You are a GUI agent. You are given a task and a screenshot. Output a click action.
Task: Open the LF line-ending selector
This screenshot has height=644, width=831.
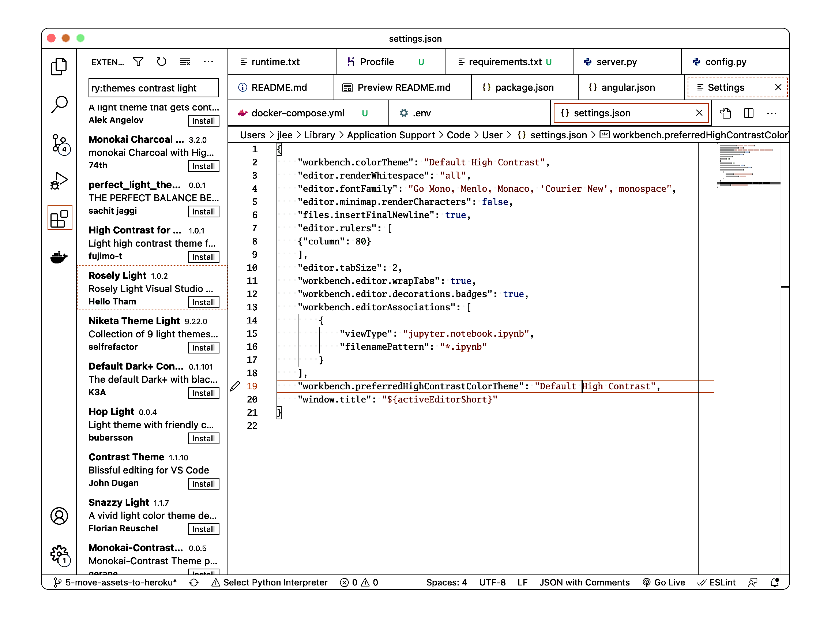click(522, 582)
